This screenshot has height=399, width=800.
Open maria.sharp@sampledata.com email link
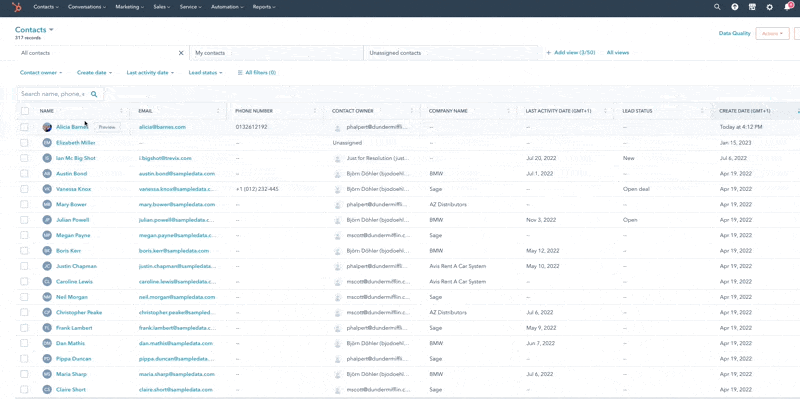click(177, 374)
